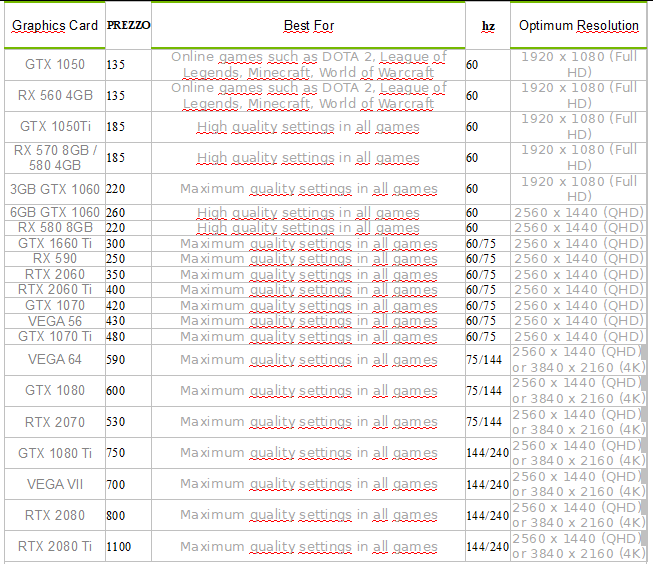Select the RX 580 8GB cell

(55, 228)
